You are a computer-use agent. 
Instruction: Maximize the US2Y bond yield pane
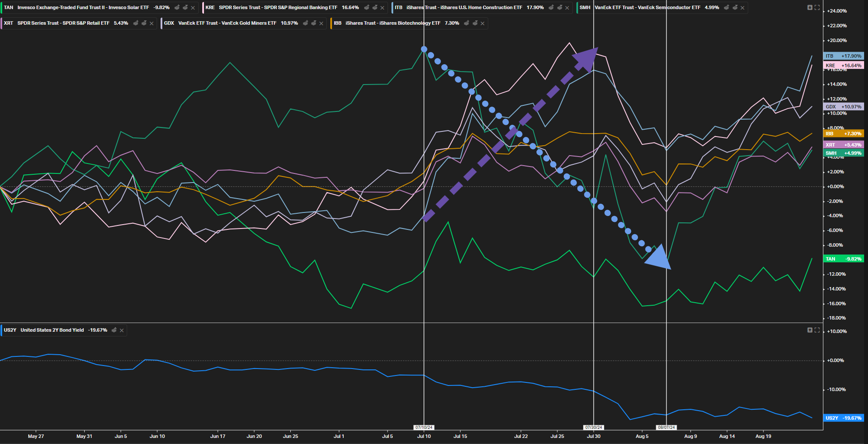pos(817,330)
